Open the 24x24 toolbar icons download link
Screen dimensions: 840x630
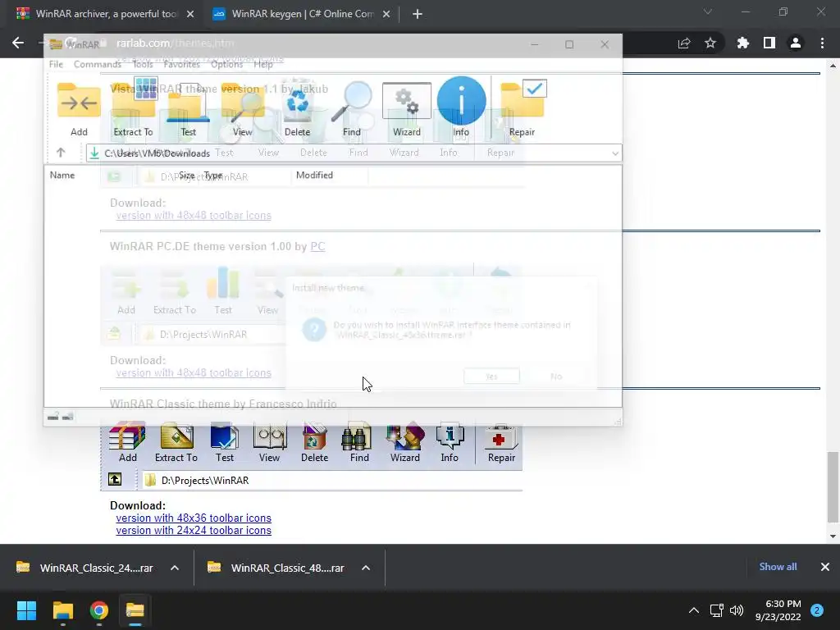(194, 531)
